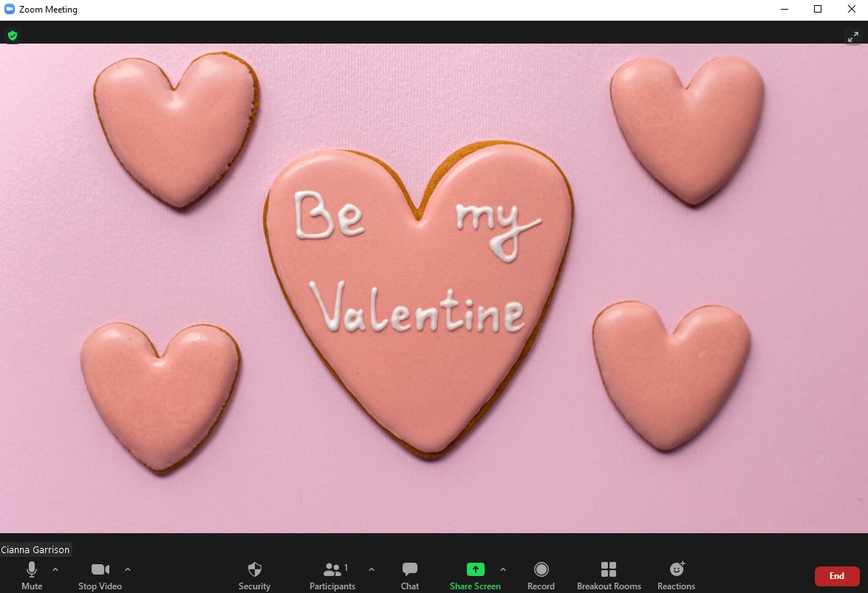Expand the microphone audio options
The width and height of the screenshot is (868, 593).
point(55,570)
